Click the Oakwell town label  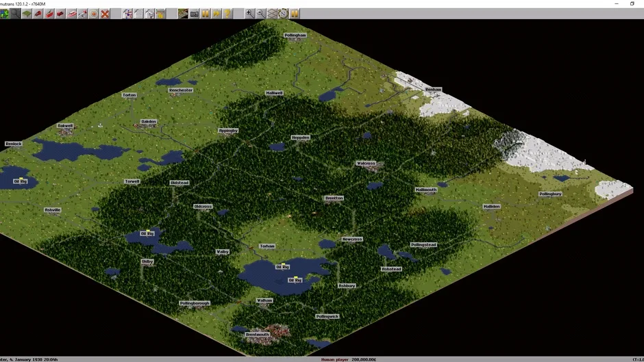(65, 126)
